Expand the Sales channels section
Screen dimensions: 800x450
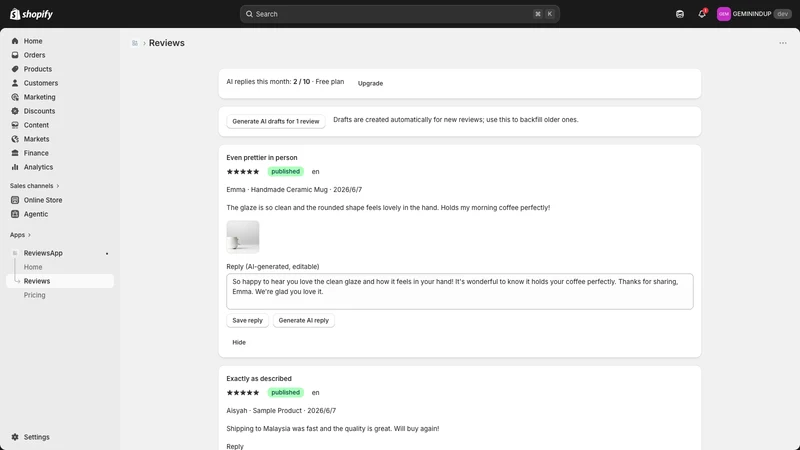(x=34, y=186)
